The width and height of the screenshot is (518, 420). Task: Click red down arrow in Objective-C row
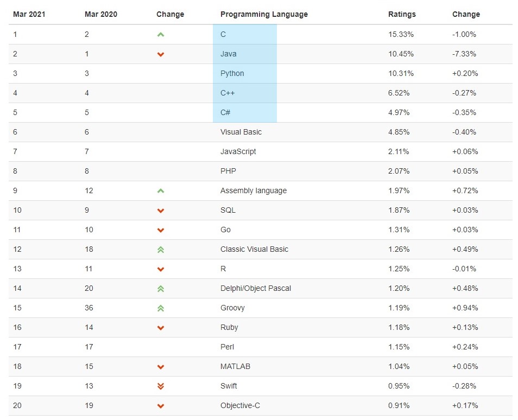pos(161,406)
